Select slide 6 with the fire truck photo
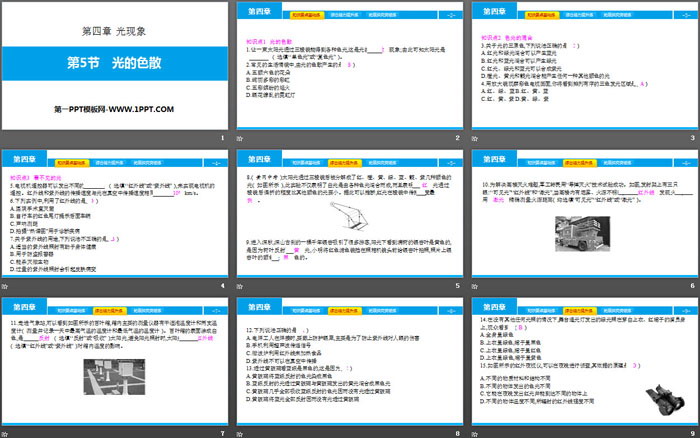This screenshot has width=700, height=438. click(x=585, y=213)
